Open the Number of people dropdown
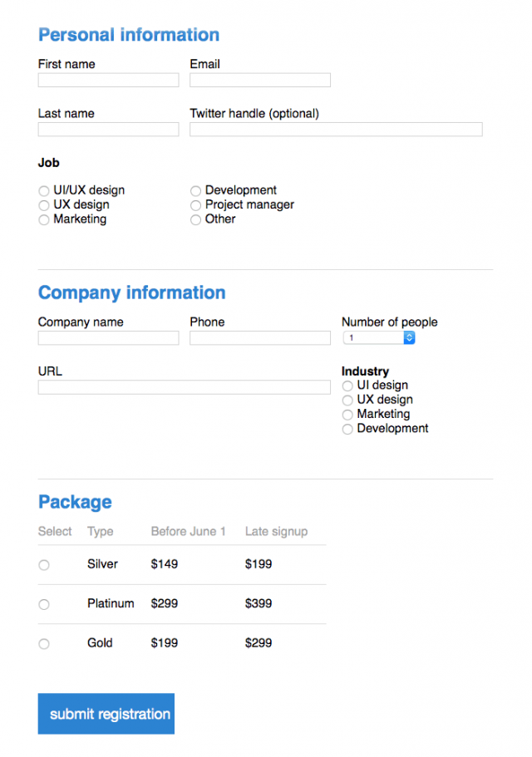The image size is (532, 757). pos(378,338)
